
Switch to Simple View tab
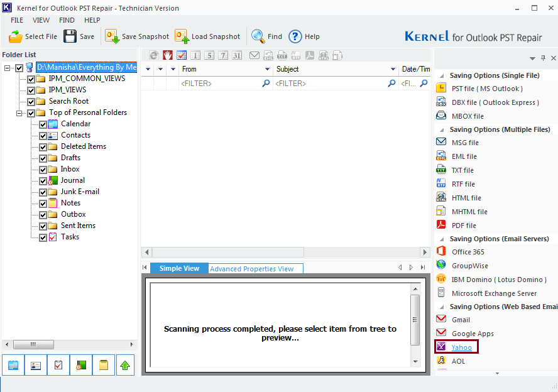(x=179, y=268)
